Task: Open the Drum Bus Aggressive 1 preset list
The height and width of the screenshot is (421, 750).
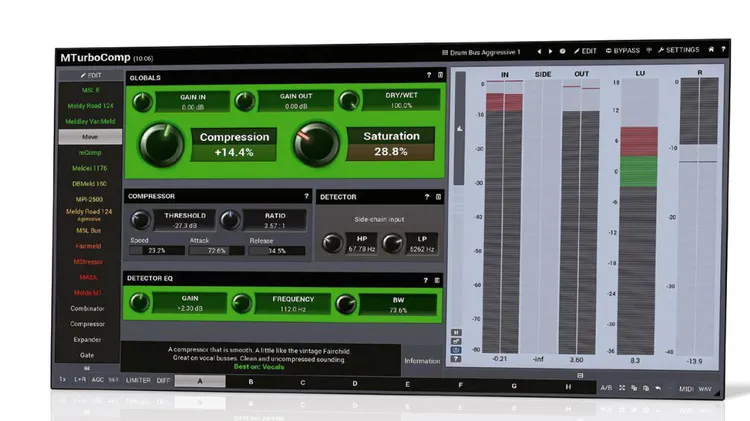Action: click(484, 50)
